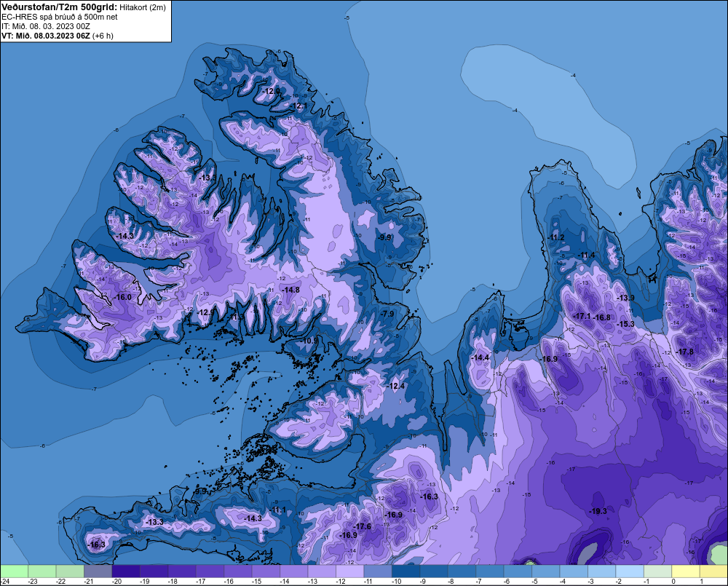Click the -17.1 temperature value on the map
The image size is (728, 586).
(x=582, y=316)
